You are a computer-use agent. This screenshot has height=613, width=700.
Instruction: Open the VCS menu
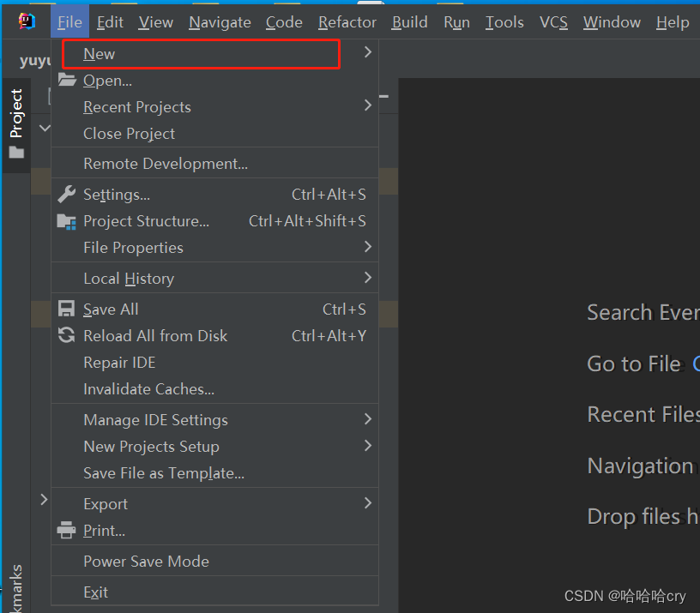[553, 21]
